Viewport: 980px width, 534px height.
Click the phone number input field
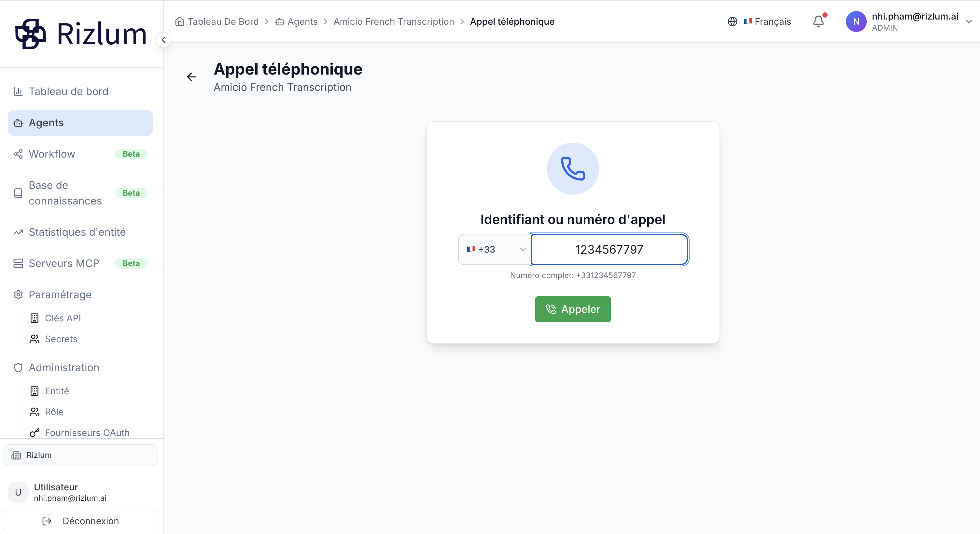click(x=609, y=249)
